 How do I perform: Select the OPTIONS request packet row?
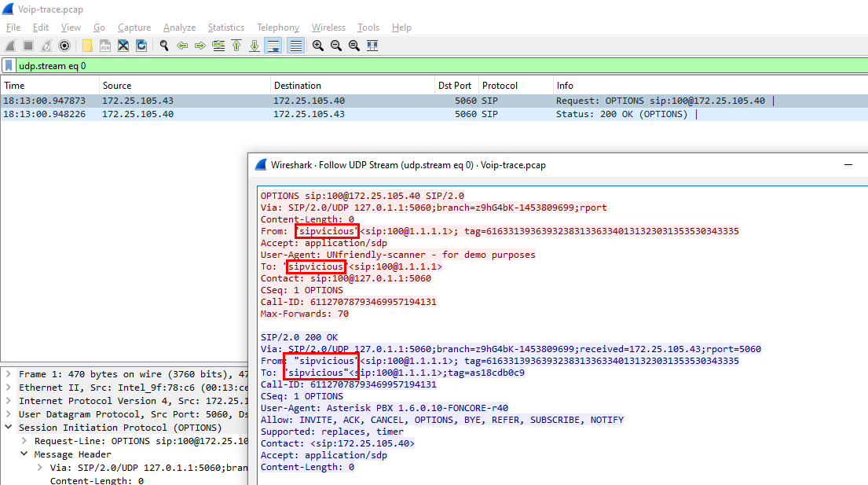(434, 101)
